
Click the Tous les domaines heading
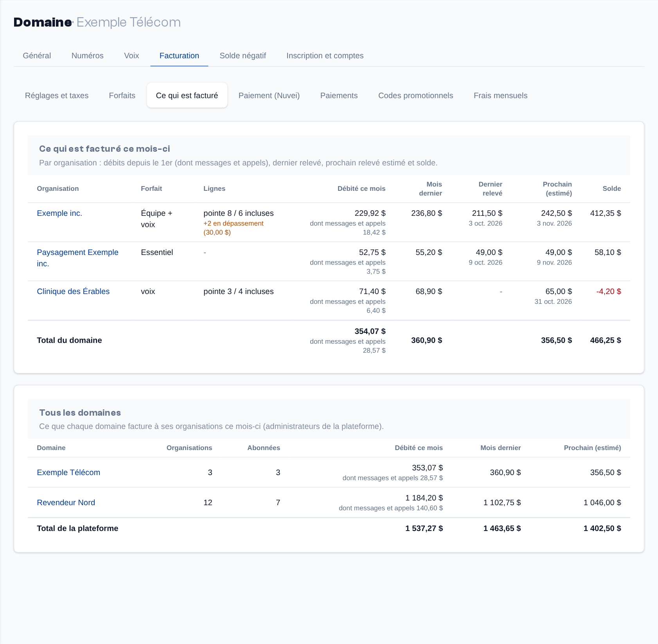[80, 413]
